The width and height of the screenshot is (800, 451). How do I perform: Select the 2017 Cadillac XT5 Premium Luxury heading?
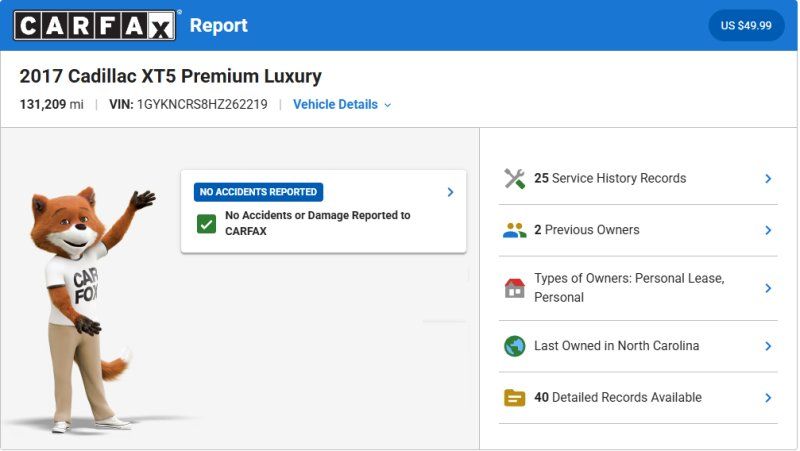[x=170, y=76]
